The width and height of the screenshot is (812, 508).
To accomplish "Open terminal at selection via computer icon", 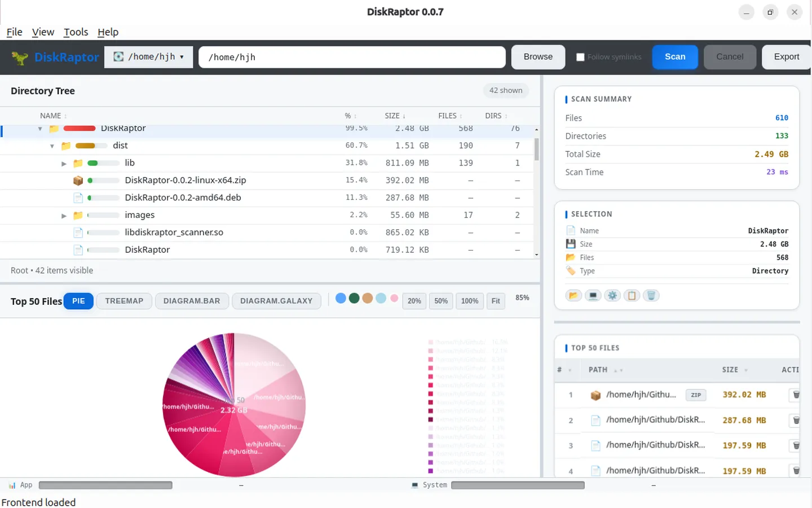I will tap(593, 296).
